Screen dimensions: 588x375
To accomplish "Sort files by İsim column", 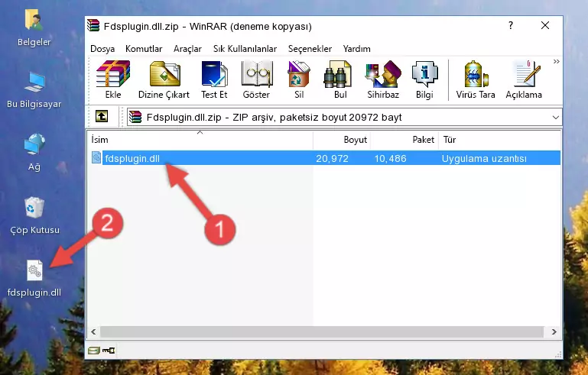I will pos(200,140).
